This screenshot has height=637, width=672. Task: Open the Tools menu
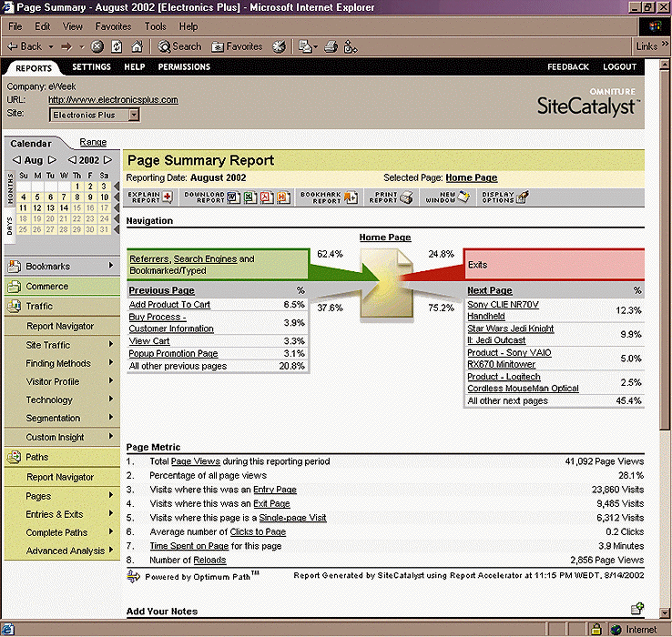[x=155, y=26]
